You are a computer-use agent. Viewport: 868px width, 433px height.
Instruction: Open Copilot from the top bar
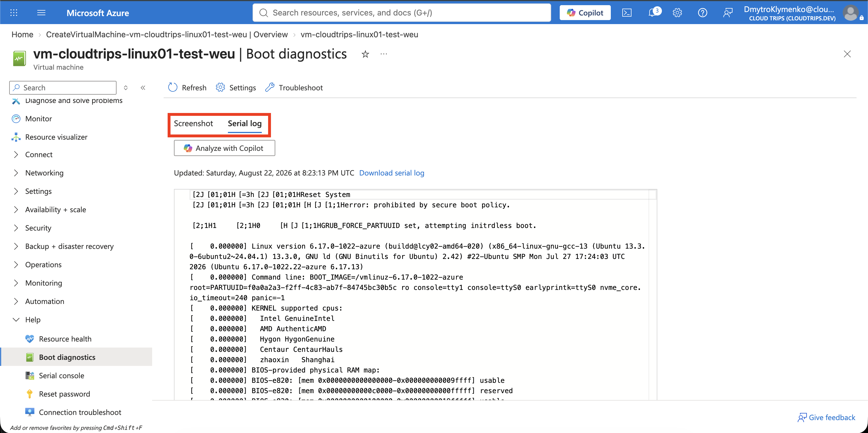coord(585,13)
